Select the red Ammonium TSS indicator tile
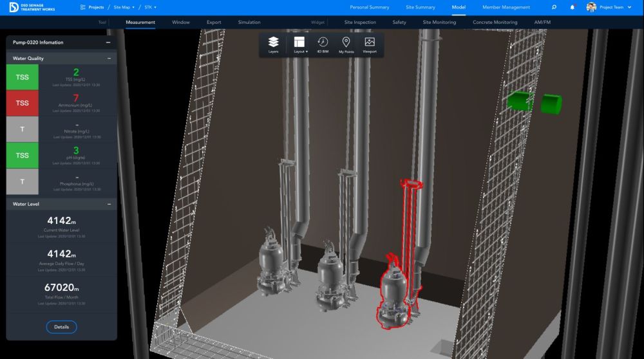 22,103
